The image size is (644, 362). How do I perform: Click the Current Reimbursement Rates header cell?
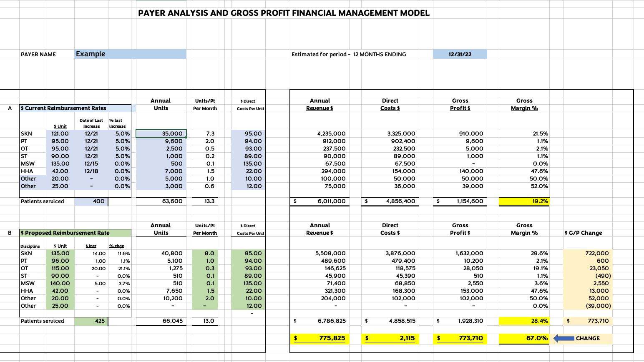click(x=75, y=108)
